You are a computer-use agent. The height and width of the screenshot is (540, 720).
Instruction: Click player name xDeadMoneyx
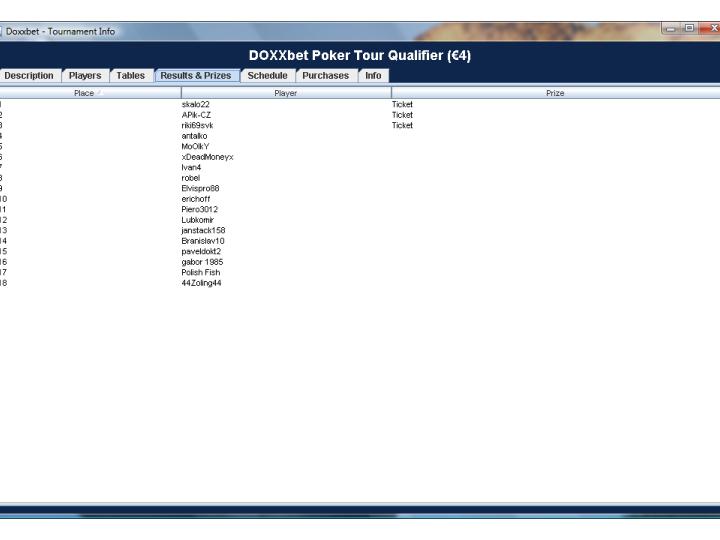tap(207, 157)
